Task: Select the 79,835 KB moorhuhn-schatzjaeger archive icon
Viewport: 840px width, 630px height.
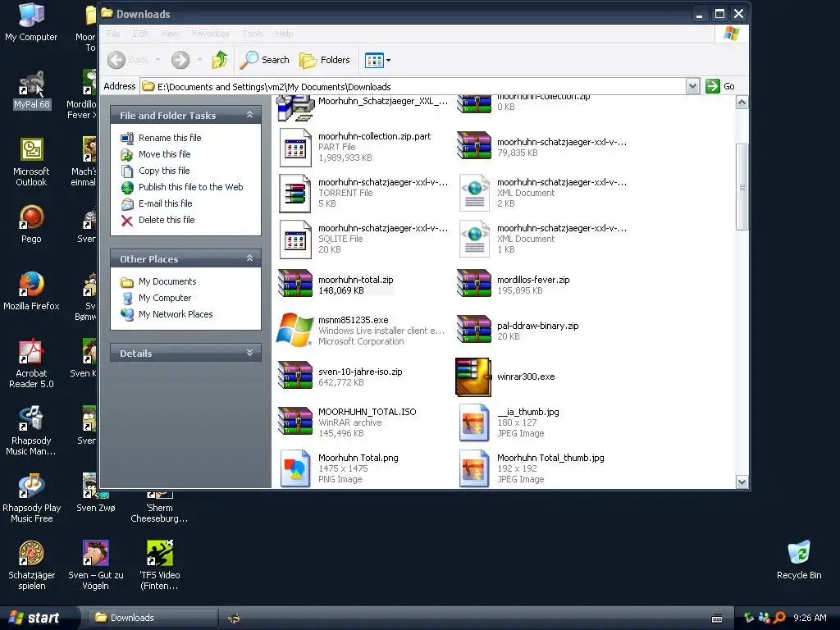Action: pyautogui.click(x=474, y=146)
